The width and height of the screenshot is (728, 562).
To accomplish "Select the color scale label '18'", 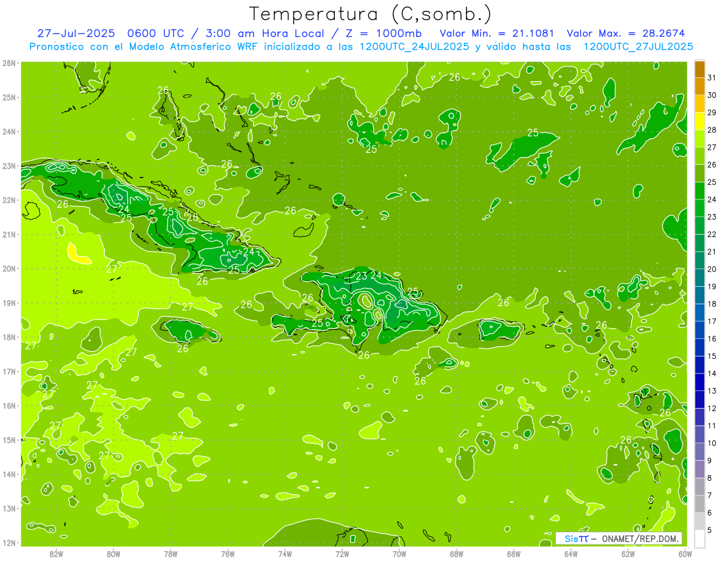I will (712, 304).
